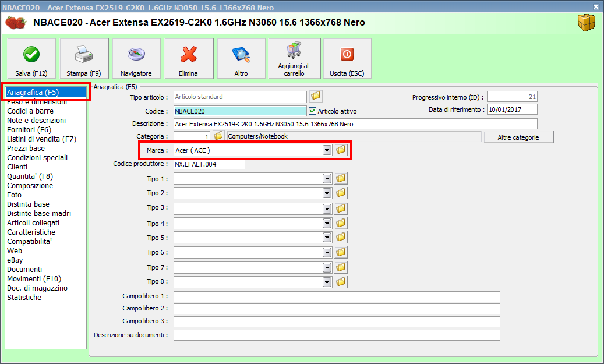604x364 pixels.
Task: Click the Elimina red X button
Action: point(189,59)
